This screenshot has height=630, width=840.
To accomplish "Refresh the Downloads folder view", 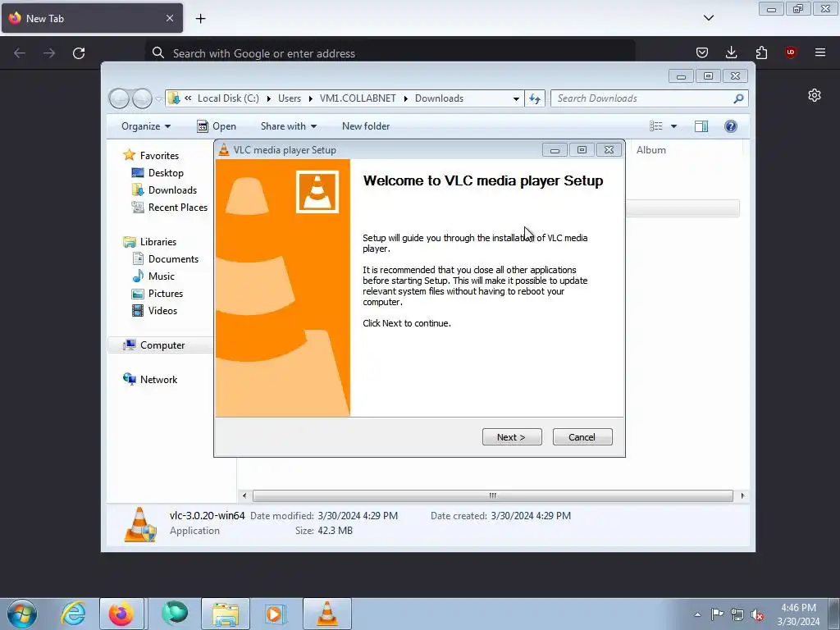I will (x=535, y=98).
